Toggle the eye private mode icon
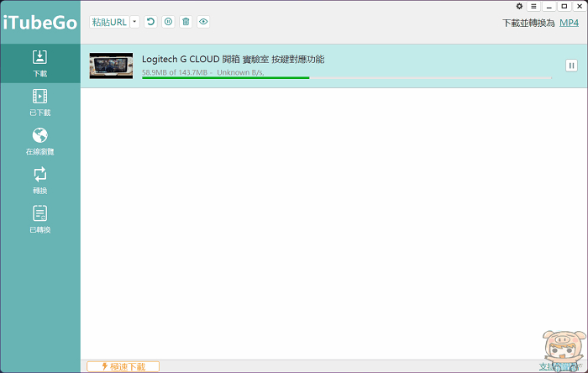This screenshot has height=373, width=588. [x=203, y=22]
